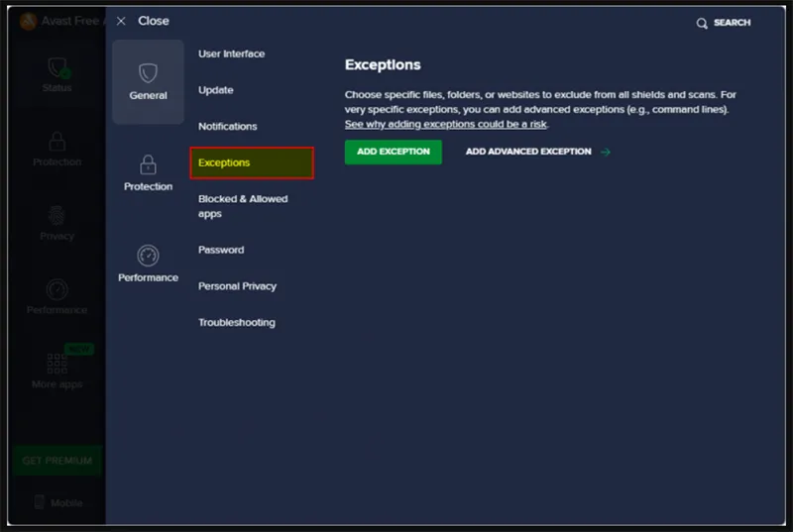Click the search magnifier icon

point(702,23)
